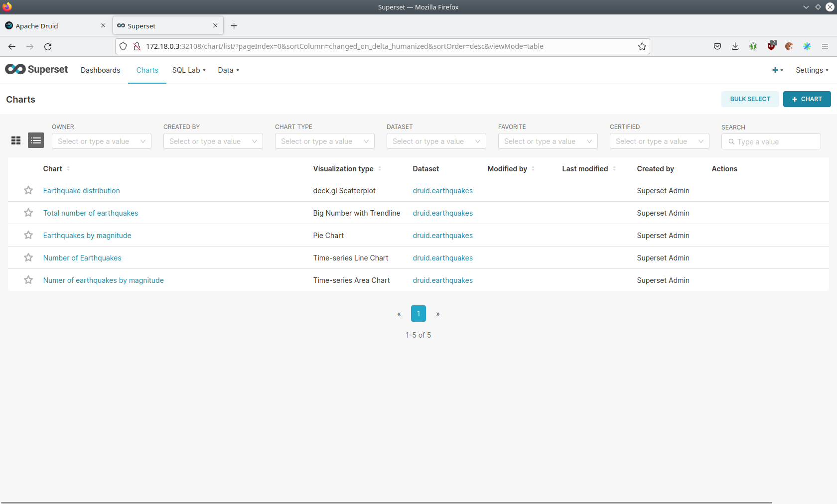Click the horizontal scrollbar at the bottom
Screen dimensions: 837x504
pyautogui.click(x=386, y=502)
